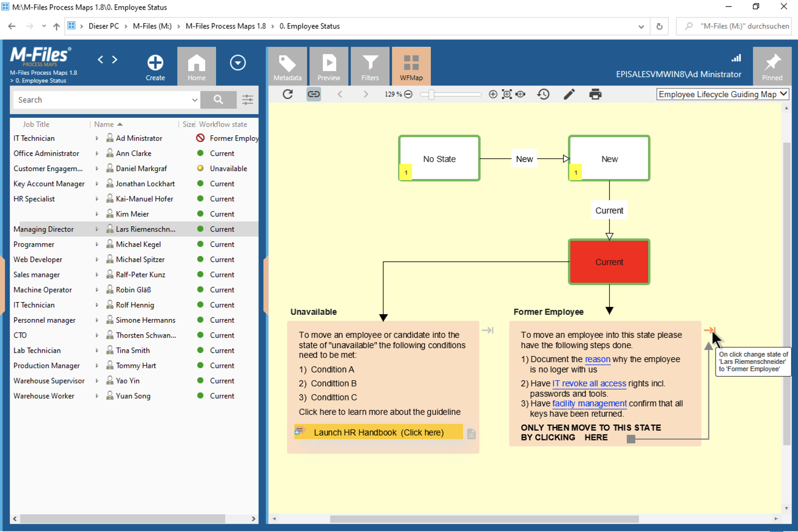Open the search history dropdown arrow
The height and width of the screenshot is (532, 798).
[x=194, y=100]
